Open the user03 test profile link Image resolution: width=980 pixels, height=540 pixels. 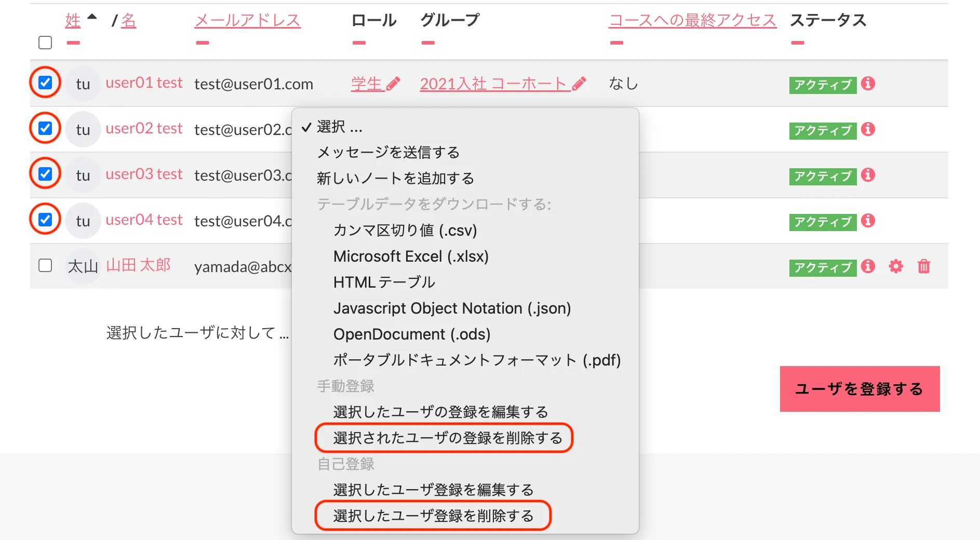[x=144, y=174]
